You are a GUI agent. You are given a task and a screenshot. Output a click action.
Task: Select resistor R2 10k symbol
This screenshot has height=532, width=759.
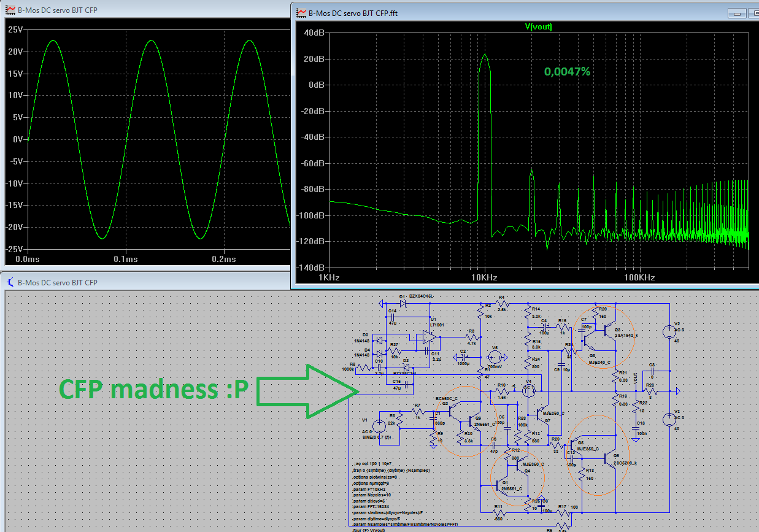click(480, 311)
